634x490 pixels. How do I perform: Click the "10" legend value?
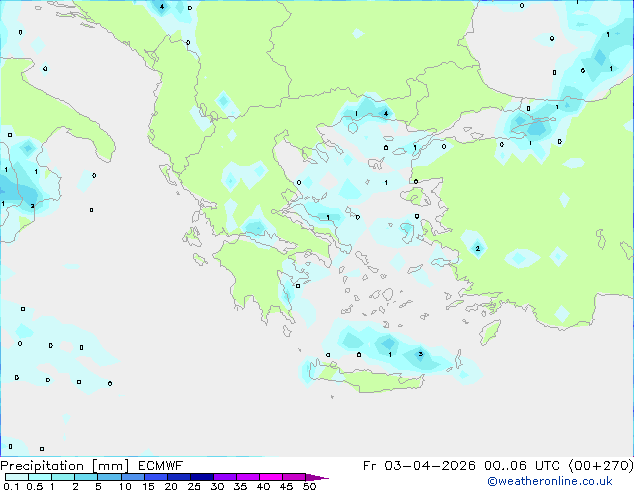125,486
